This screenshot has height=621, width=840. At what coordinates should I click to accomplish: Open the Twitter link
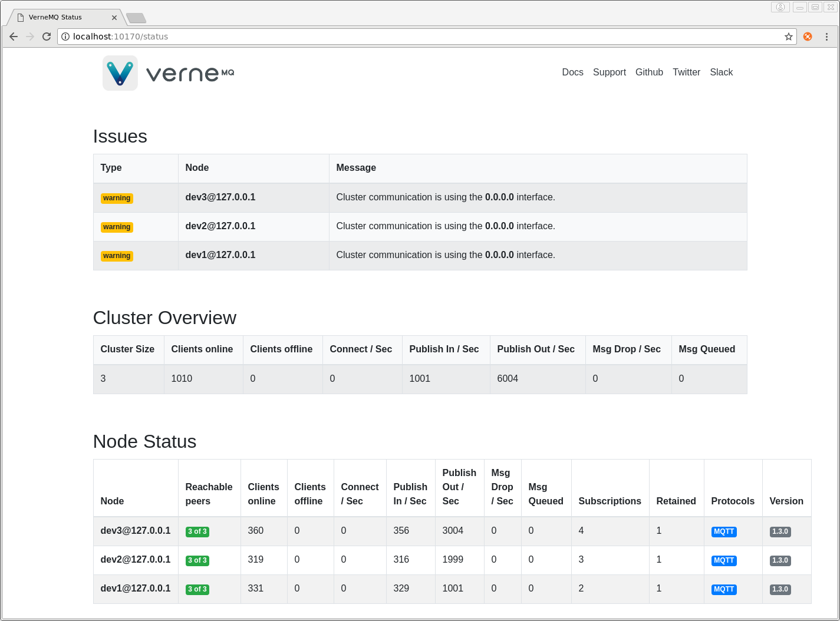click(x=686, y=72)
